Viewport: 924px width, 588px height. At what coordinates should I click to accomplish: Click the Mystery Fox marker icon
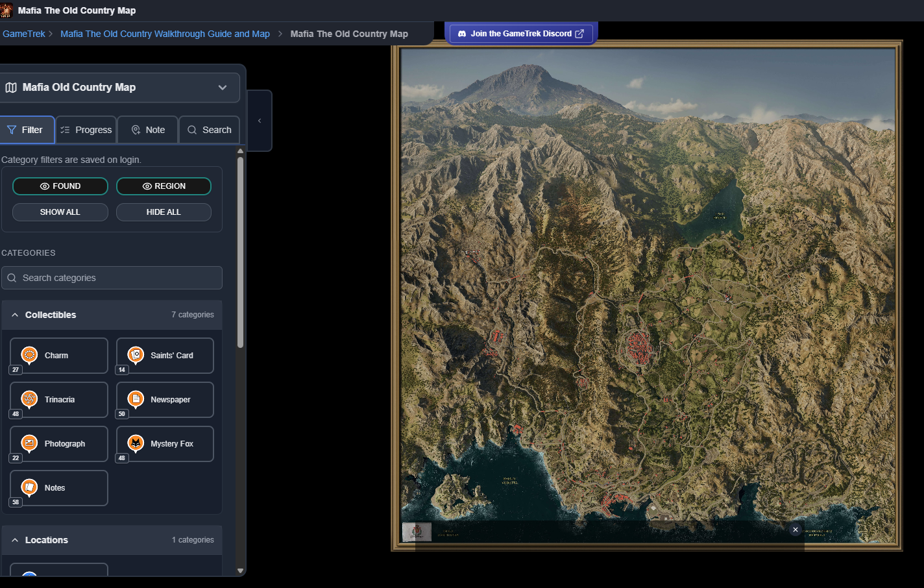(136, 443)
